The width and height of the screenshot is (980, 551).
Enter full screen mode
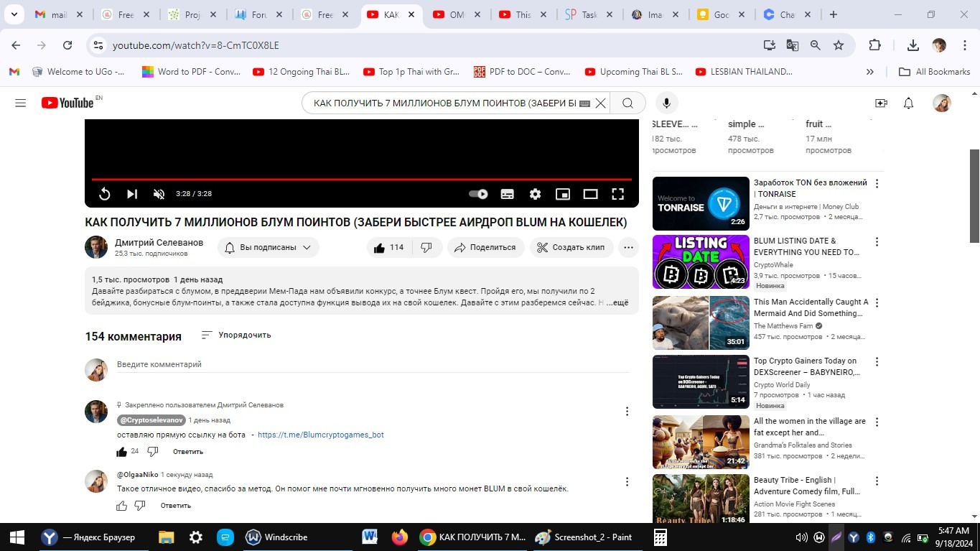coord(617,194)
